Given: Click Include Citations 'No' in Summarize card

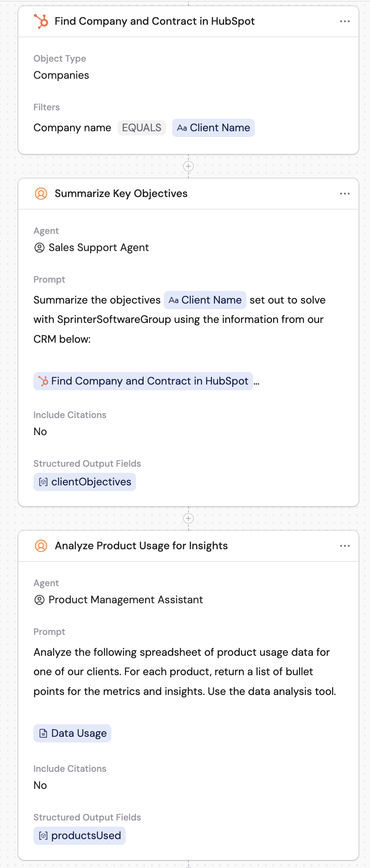Looking at the screenshot, I should 40,432.
